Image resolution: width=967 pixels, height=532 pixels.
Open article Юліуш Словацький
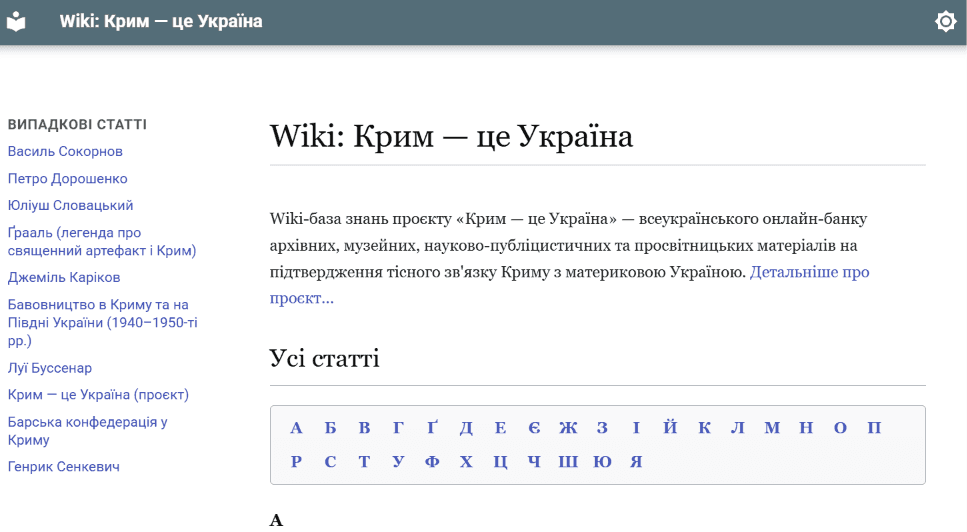[x=70, y=205]
